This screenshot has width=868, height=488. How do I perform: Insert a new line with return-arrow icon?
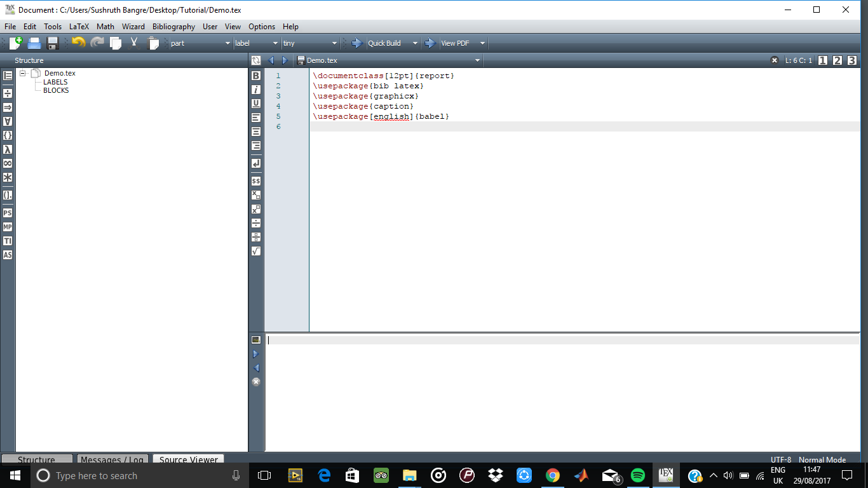point(256,163)
